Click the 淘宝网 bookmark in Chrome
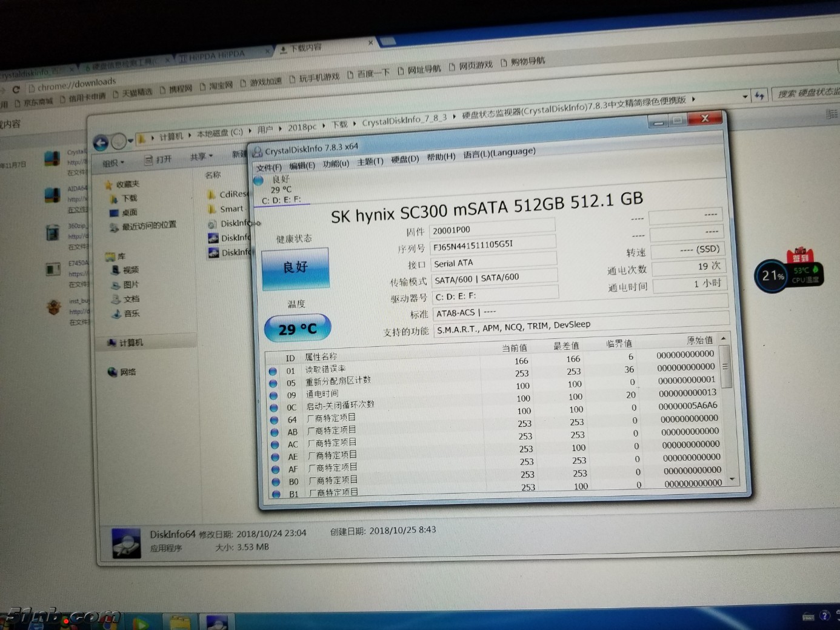The height and width of the screenshot is (630, 840). pos(216,85)
